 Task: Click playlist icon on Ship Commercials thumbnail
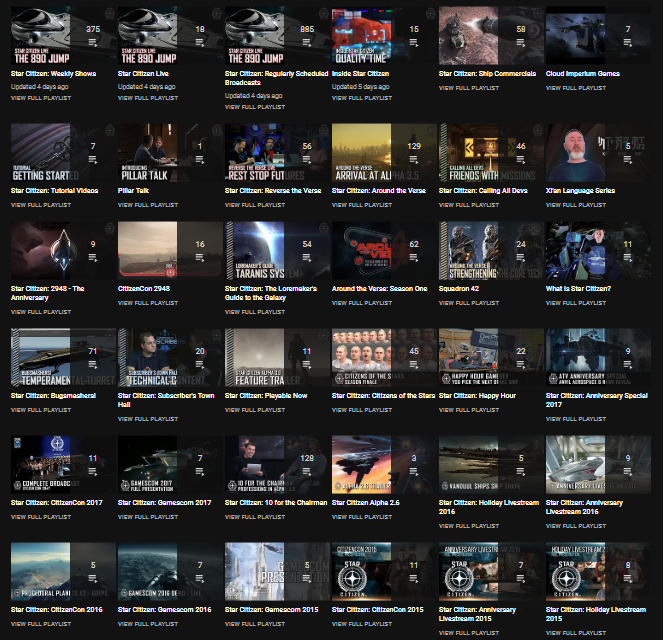point(521,43)
